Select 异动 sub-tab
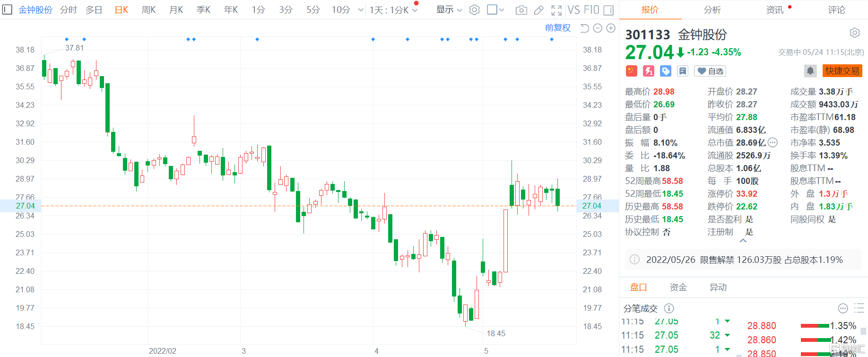The width and height of the screenshot is (868, 357). click(x=718, y=287)
